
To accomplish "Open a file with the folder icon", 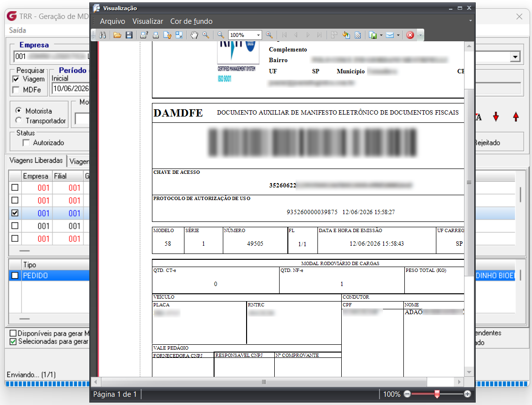I will [117, 35].
